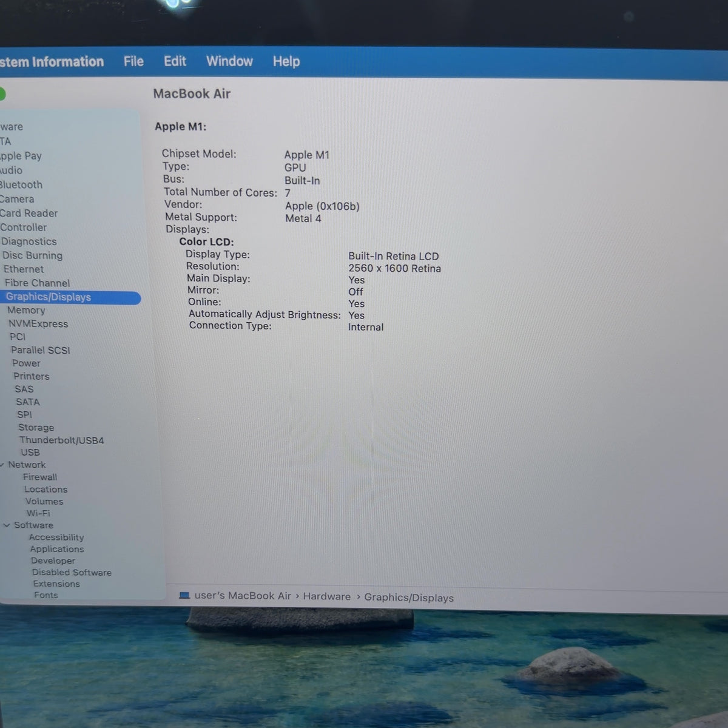The width and height of the screenshot is (728, 728).
Task: Open the File menu
Action: pyautogui.click(x=133, y=61)
